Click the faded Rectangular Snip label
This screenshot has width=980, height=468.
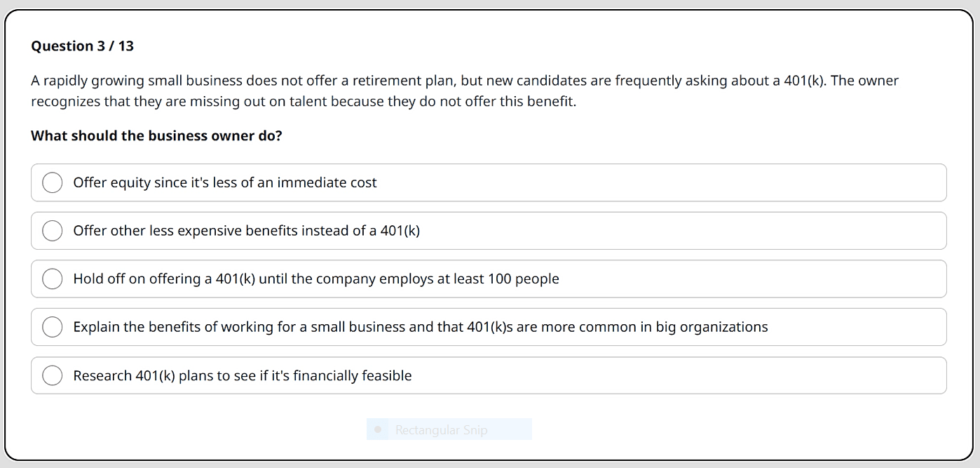[441, 430]
